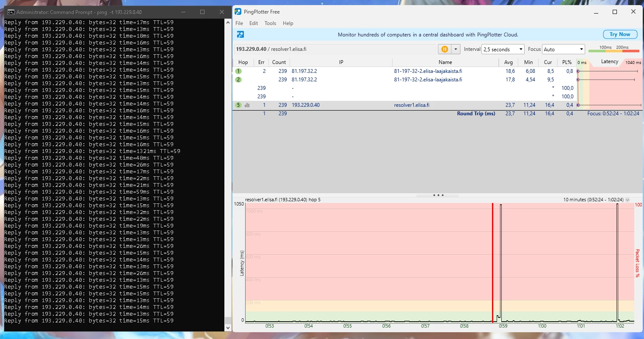644x339 pixels.
Task: Click the three-dot splitter handle above the graph
Action: coord(438,195)
